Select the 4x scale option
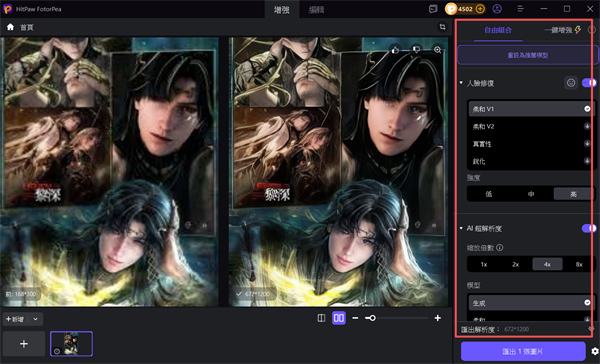This screenshot has width=600, height=364. [547, 264]
